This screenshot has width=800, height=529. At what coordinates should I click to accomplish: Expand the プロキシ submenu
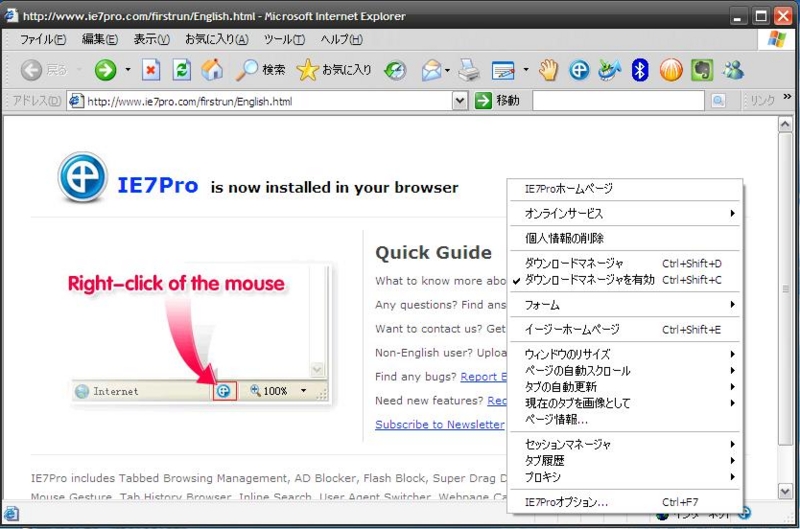625,477
